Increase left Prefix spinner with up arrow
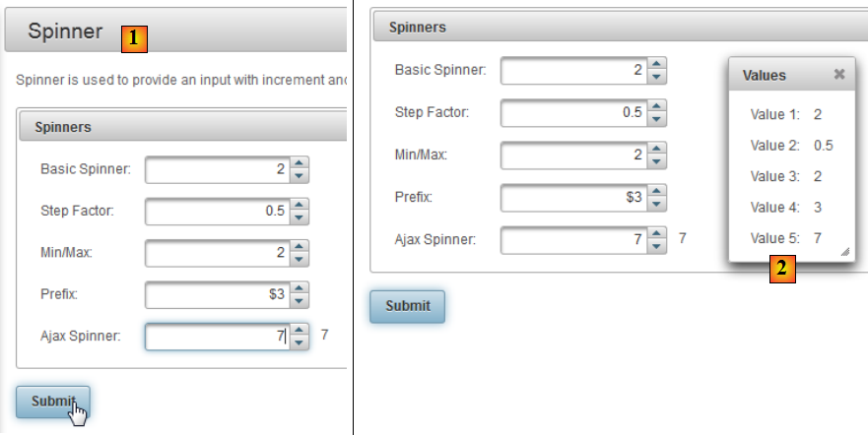This screenshot has width=868, height=435. point(300,289)
